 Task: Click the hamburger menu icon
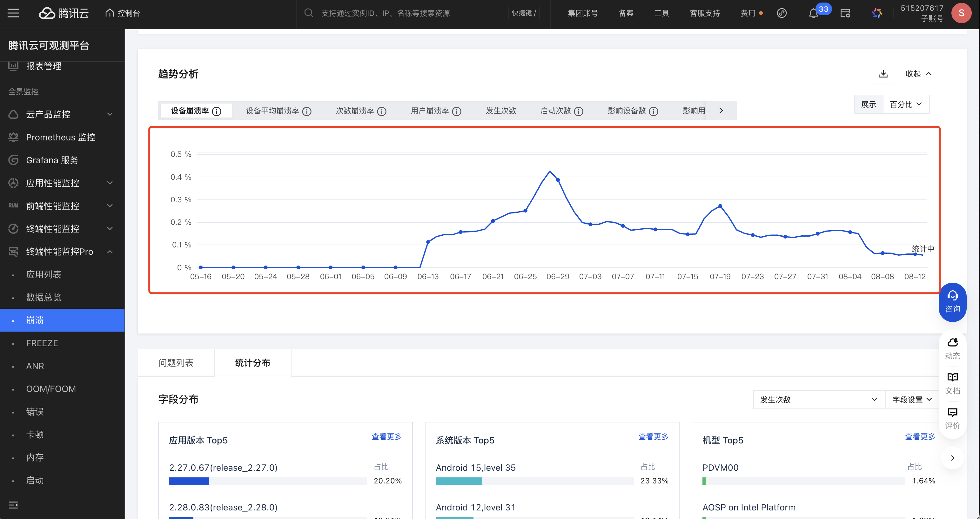pos(13,13)
